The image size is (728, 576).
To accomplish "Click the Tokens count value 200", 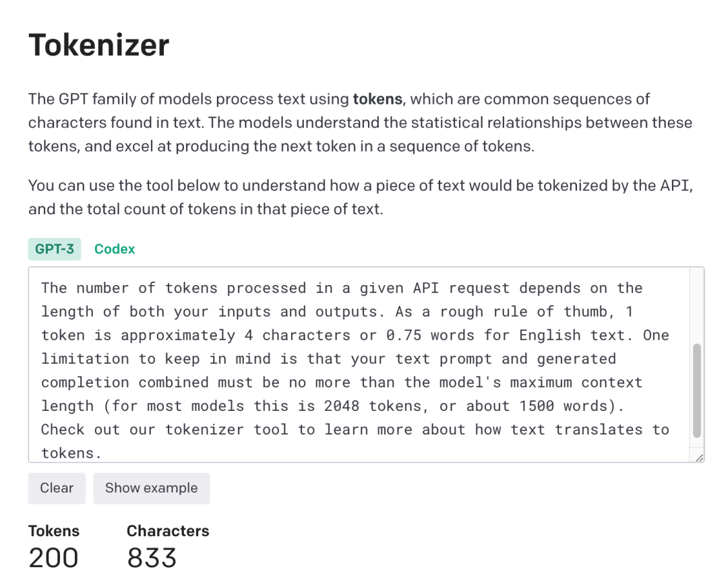I will [54, 557].
